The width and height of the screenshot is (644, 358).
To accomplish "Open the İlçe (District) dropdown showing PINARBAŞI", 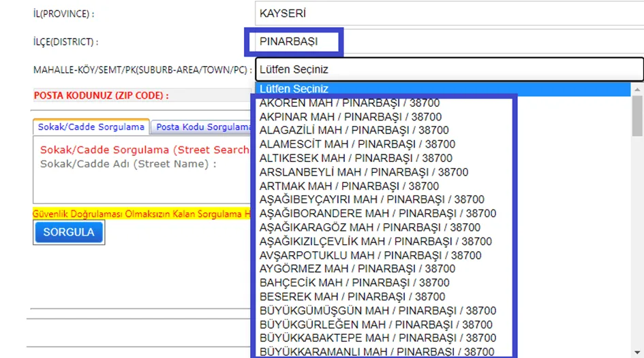I will click(449, 42).
